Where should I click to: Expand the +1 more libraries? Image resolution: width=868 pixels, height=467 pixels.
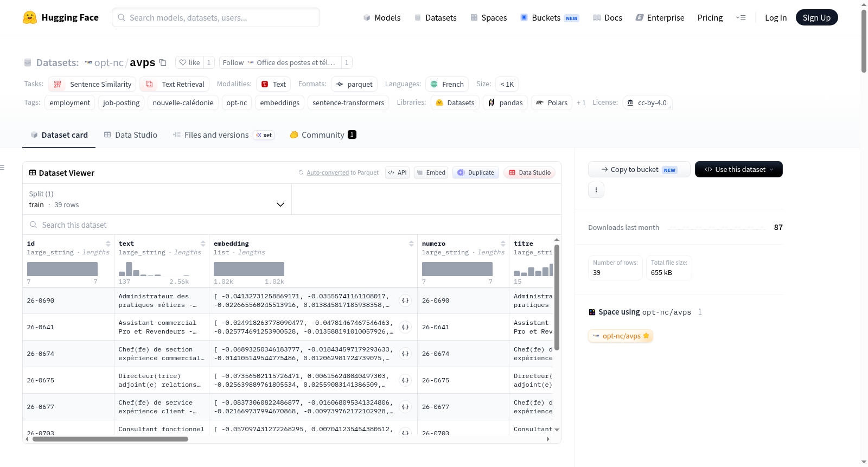tap(581, 103)
